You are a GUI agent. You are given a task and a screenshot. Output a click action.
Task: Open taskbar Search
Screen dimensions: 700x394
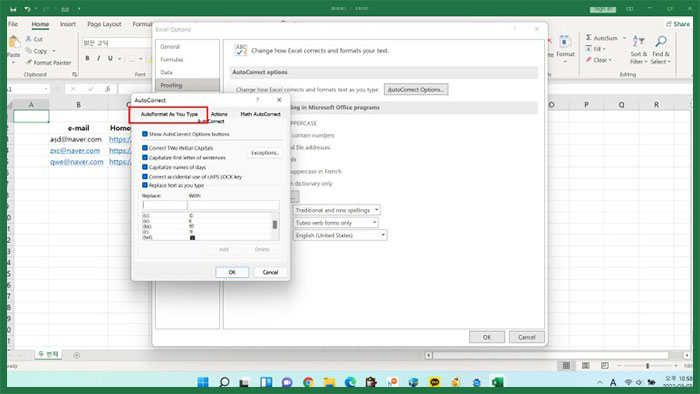coord(225,382)
